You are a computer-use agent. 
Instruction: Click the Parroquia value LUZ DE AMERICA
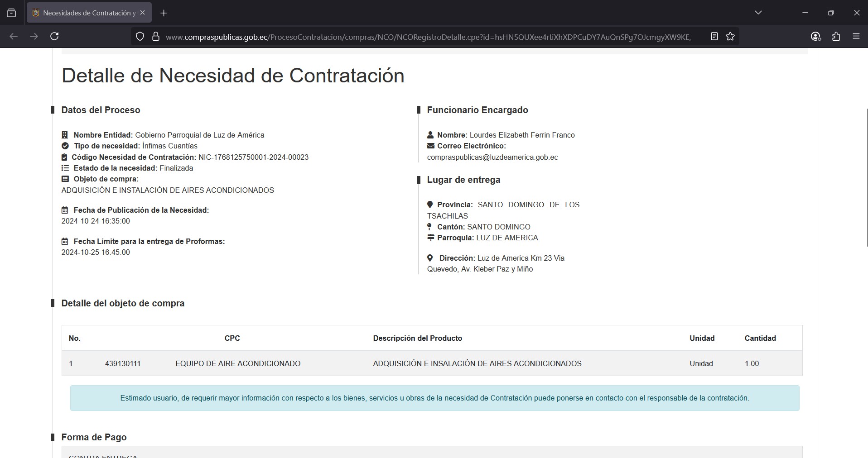(507, 238)
